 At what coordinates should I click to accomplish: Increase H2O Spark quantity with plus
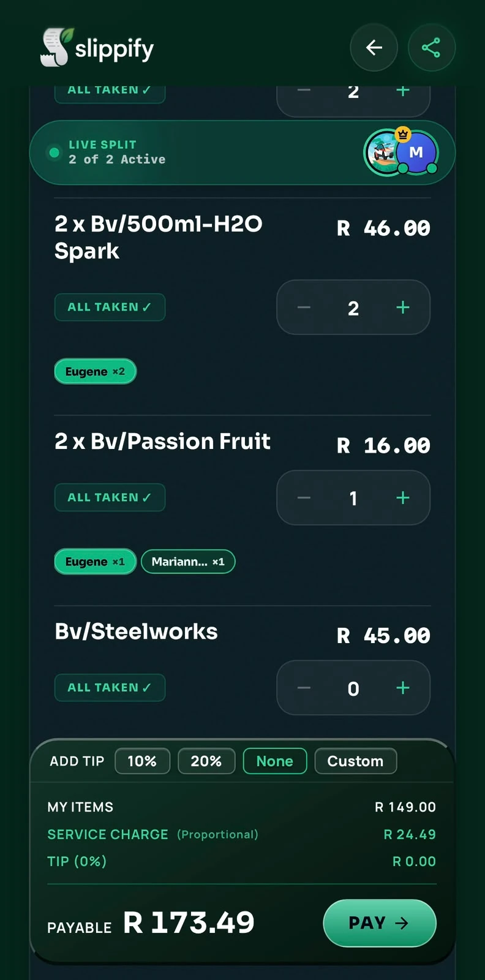402,307
